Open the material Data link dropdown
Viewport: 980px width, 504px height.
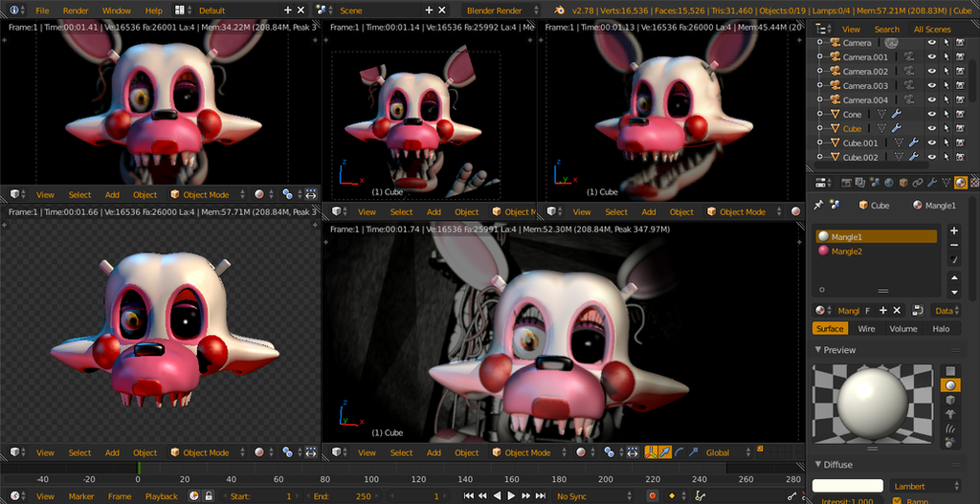pos(947,311)
